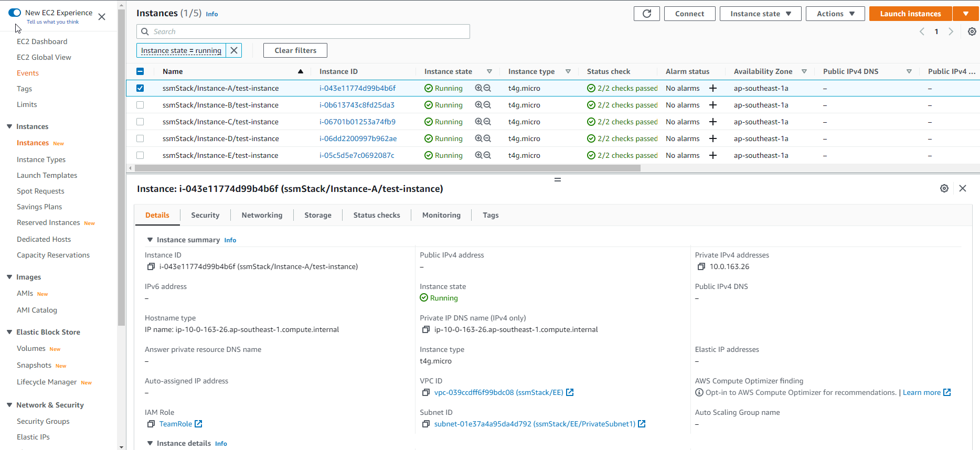The height and width of the screenshot is (450, 980).
Task: Remove the 'Instance state = running' filter
Action: click(x=234, y=50)
